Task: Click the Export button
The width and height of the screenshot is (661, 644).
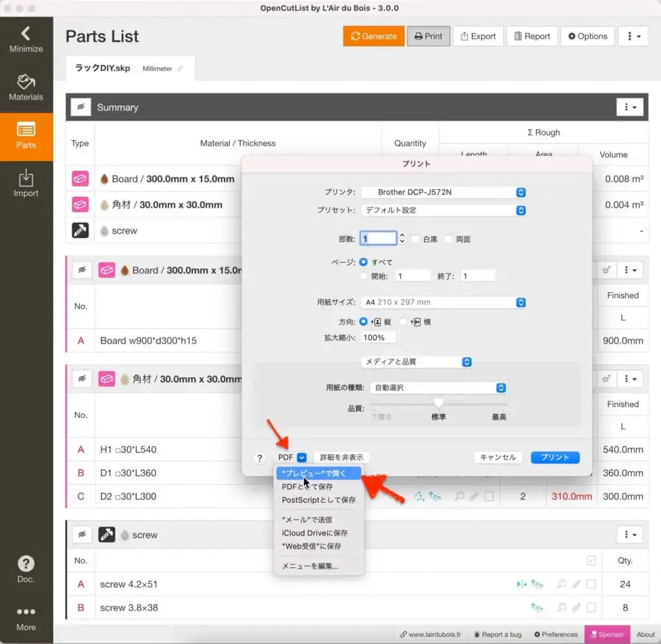Action: point(478,36)
